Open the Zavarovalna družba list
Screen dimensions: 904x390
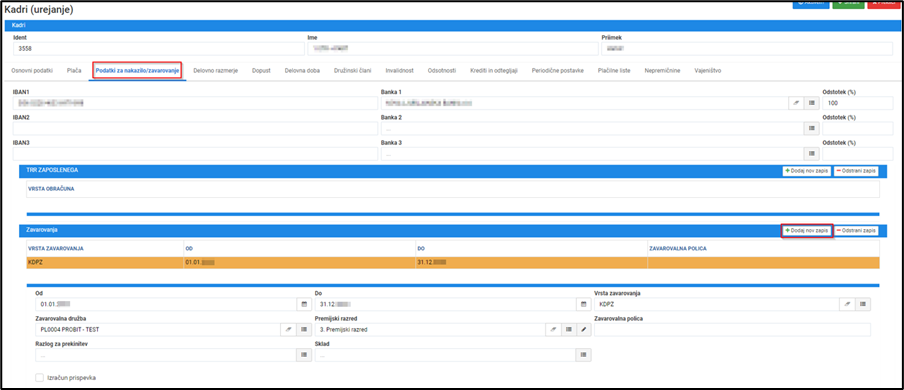point(304,329)
